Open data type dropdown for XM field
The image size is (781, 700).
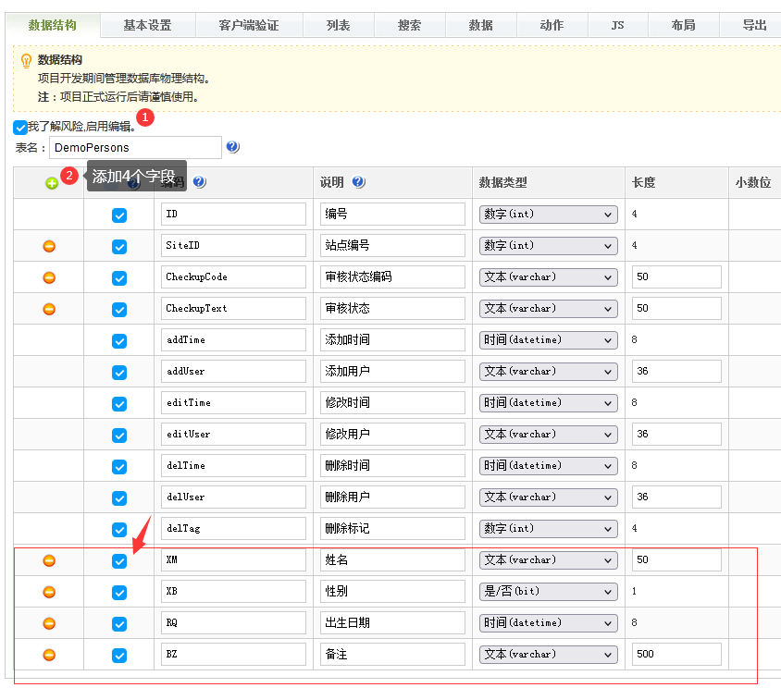[548, 560]
